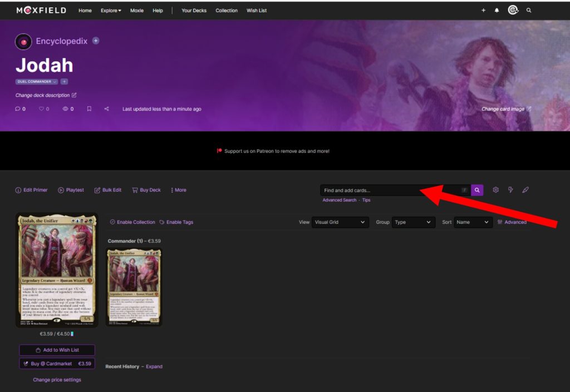Image resolution: width=570 pixels, height=392 pixels.
Task: Open the plus create menu in navbar
Action: click(x=484, y=11)
